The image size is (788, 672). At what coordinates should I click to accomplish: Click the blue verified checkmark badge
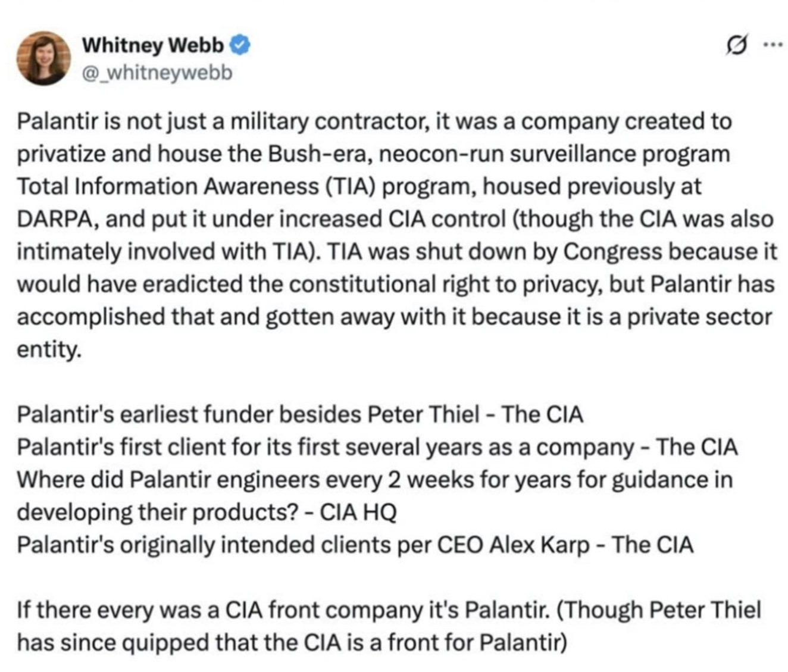pos(240,45)
